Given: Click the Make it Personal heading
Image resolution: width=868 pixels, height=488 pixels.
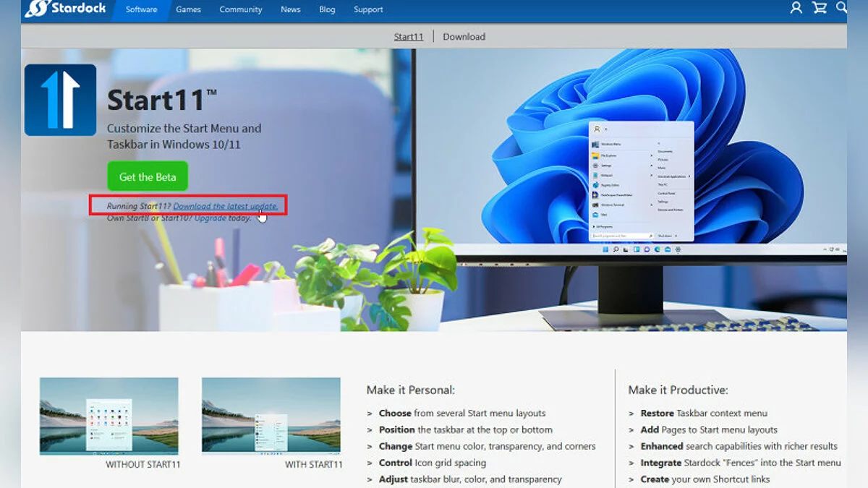Looking at the screenshot, I should pyautogui.click(x=411, y=390).
